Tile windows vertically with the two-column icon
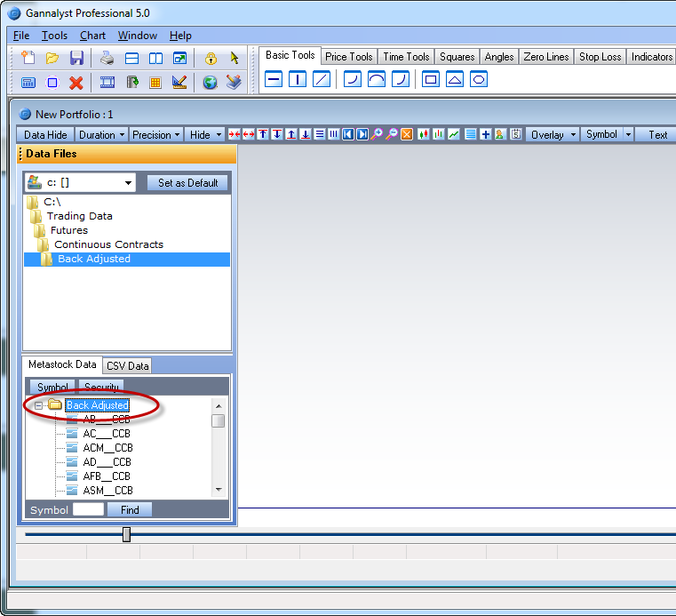Viewport: 676px width, 616px height. coord(155,58)
